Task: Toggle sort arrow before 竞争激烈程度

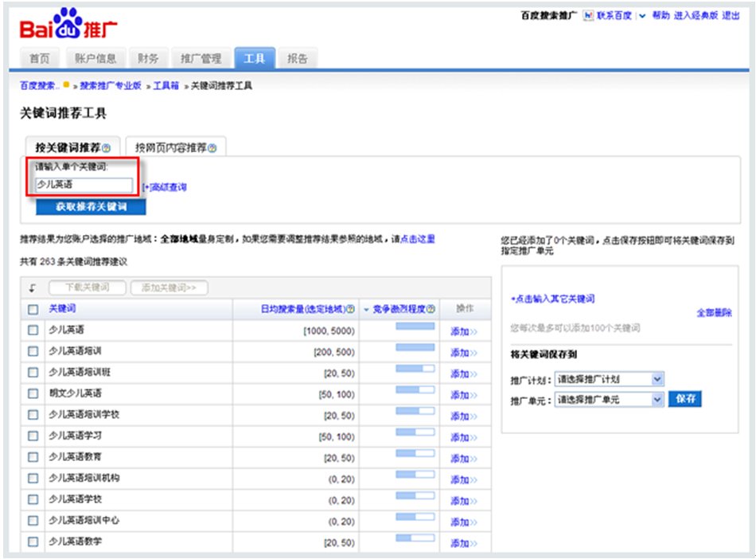Action: tap(366, 309)
